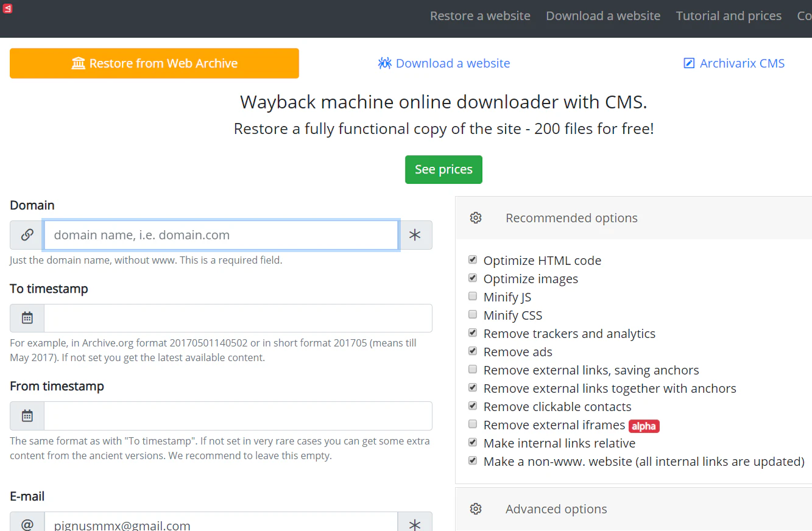The width and height of the screenshot is (812, 531).
Task: Click the gear icon for Advanced options
Action: (x=476, y=509)
